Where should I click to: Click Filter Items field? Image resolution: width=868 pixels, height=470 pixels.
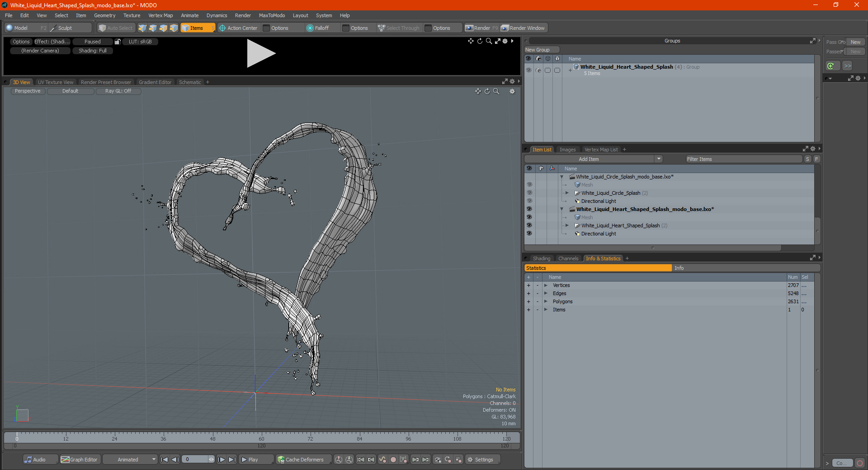click(744, 159)
